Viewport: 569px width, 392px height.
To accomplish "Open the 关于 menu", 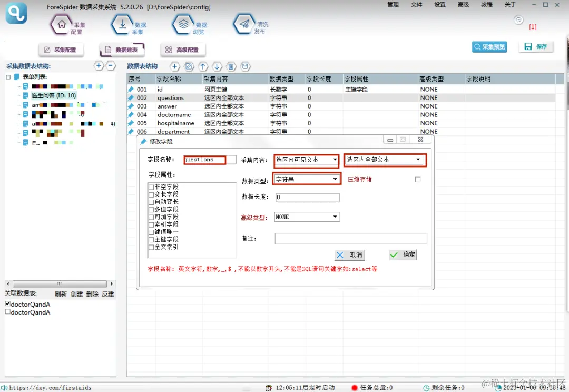I will pos(510,4).
